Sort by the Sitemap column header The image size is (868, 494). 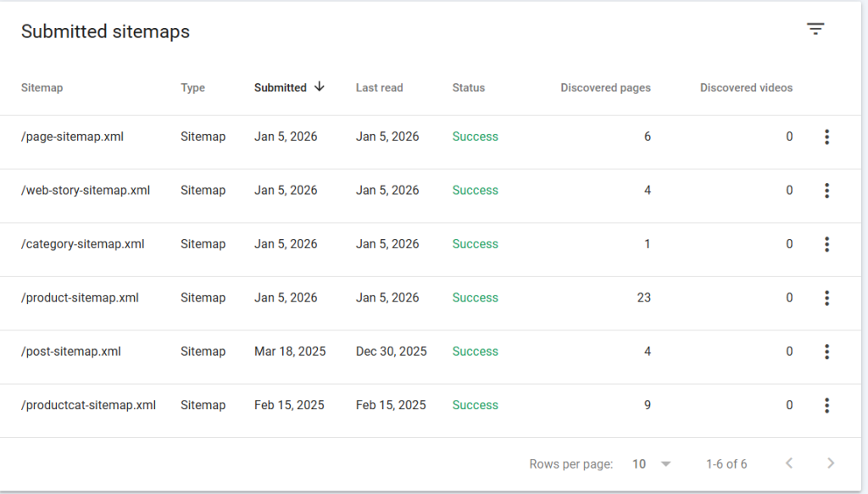click(x=42, y=87)
